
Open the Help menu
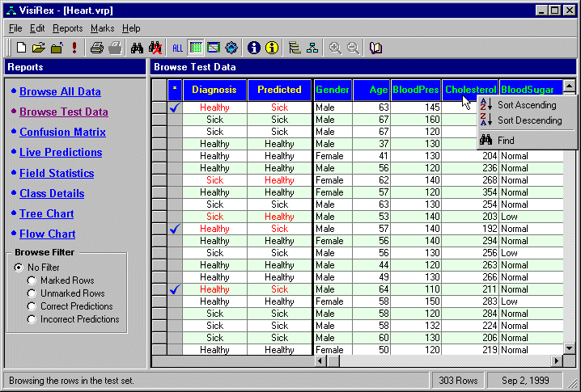pyautogui.click(x=131, y=28)
